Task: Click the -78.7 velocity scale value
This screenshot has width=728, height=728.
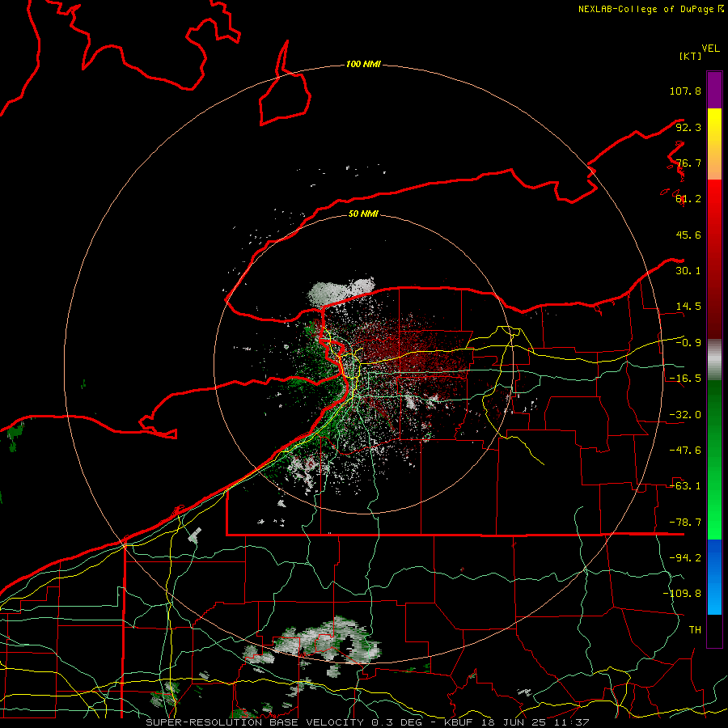Action: (x=685, y=523)
